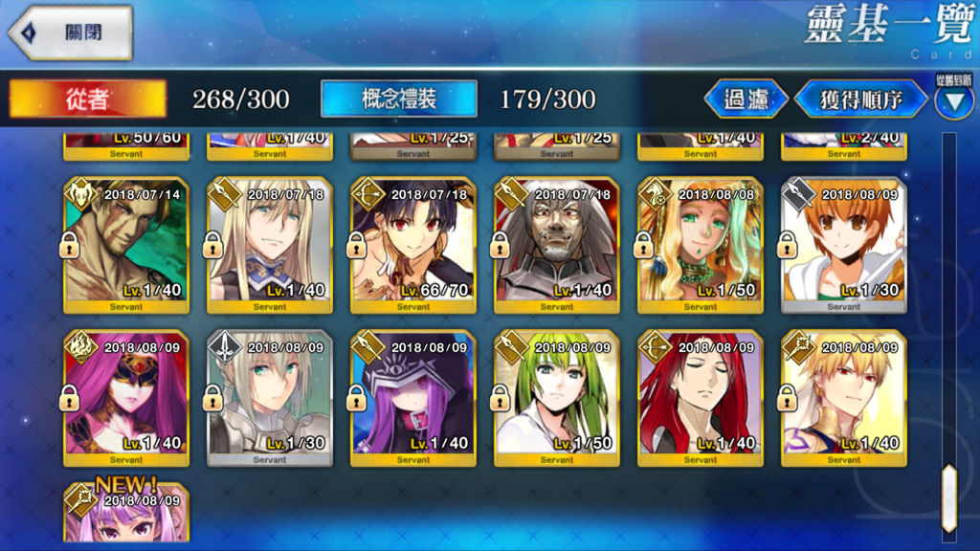Viewport: 980px width, 551px height.
Task: Click the Assassin class icon on the orange-haired servant card
Action: click(x=797, y=194)
